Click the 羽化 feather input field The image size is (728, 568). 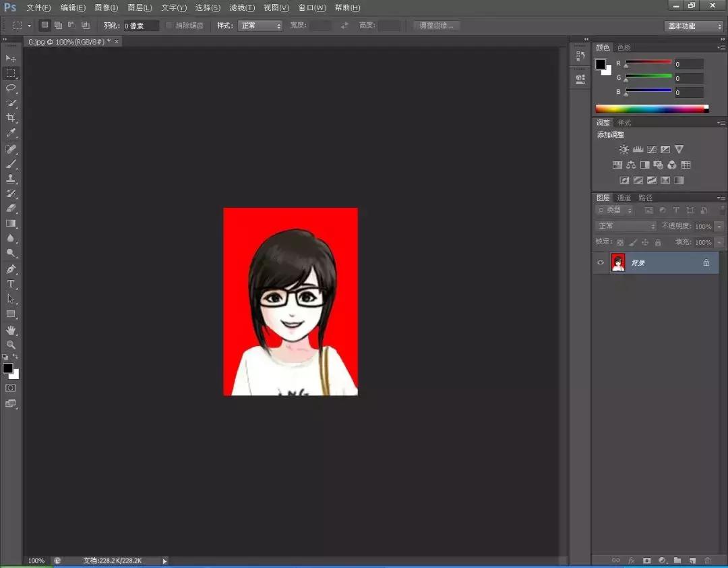141,26
